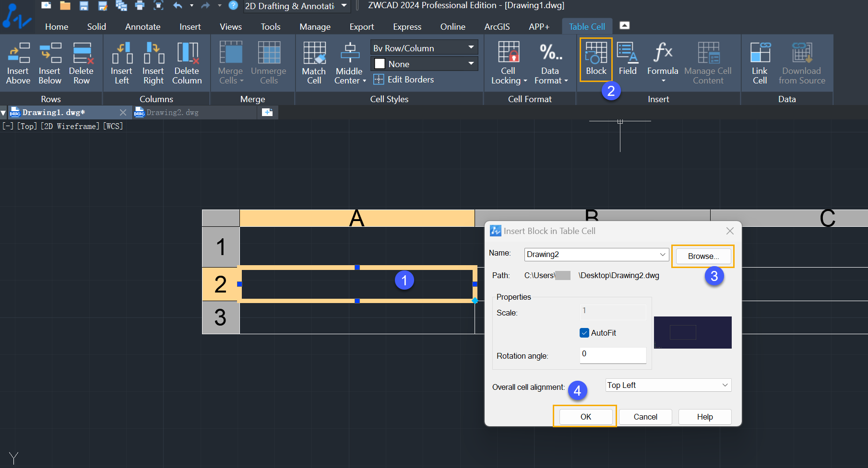Click Edit Borders in Cell Styles
Image resolution: width=868 pixels, height=468 pixels.
coord(404,80)
